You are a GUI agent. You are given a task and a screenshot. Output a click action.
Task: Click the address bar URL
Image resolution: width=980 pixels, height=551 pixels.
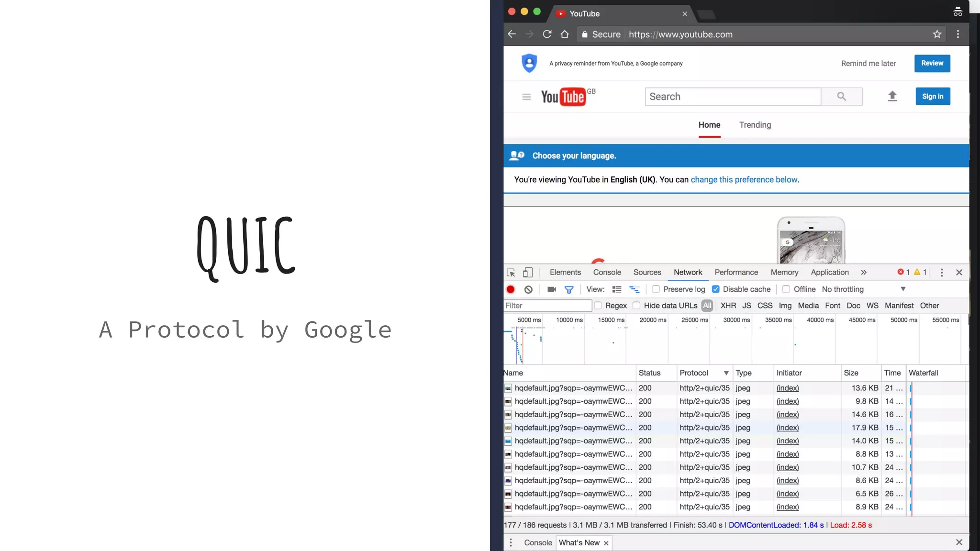tap(680, 34)
